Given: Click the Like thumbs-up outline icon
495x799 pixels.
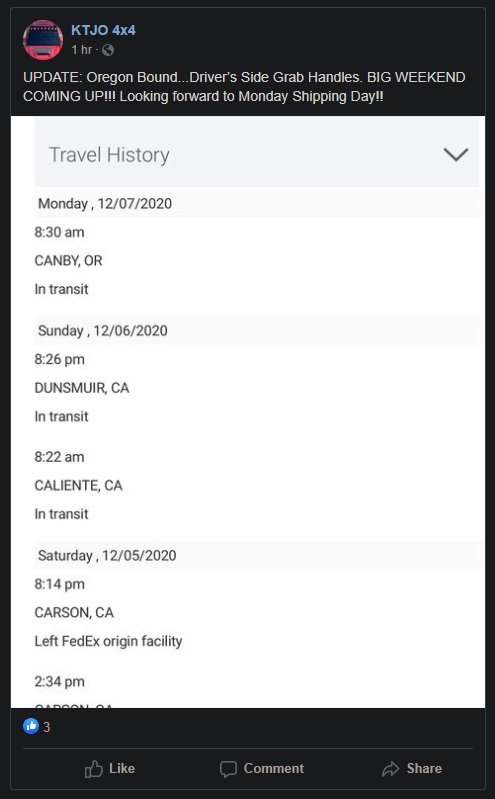Looking at the screenshot, I should coord(93,769).
